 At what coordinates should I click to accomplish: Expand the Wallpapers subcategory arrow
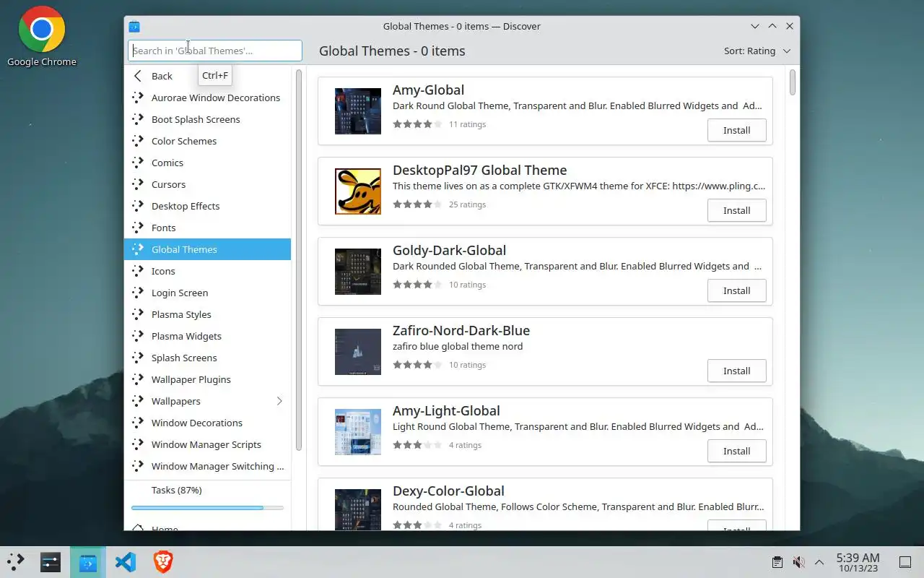279,401
